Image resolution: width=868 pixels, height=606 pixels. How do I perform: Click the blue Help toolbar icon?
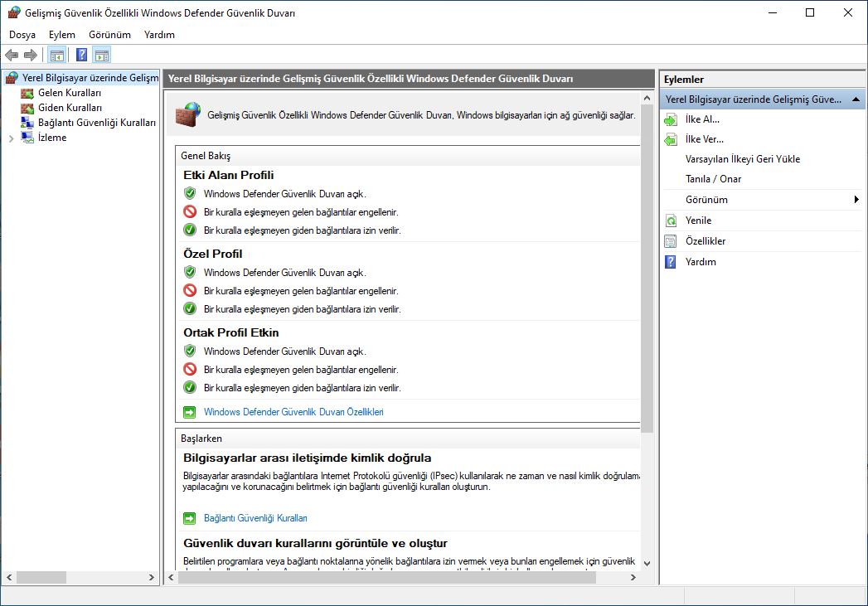[81, 55]
